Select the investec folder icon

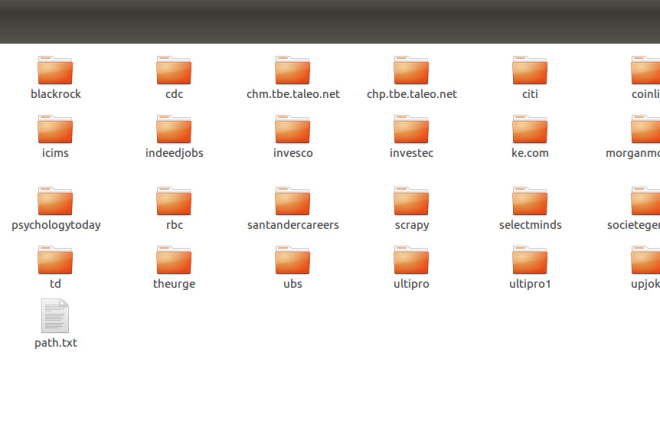(411, 129)
